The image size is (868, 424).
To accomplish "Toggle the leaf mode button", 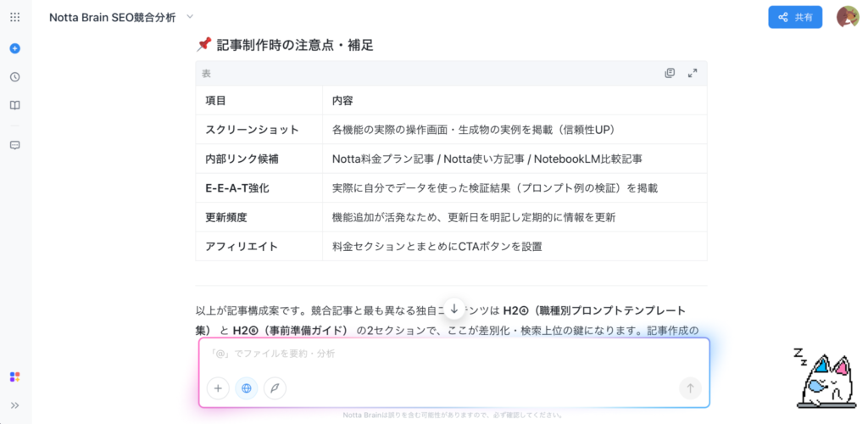I will (275, 388).
